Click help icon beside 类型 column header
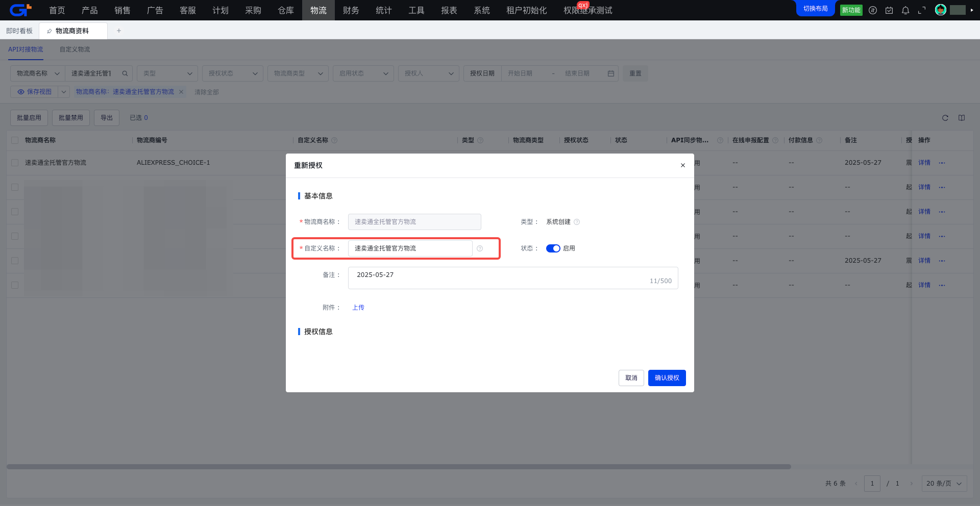 click(x=480, y=140)
